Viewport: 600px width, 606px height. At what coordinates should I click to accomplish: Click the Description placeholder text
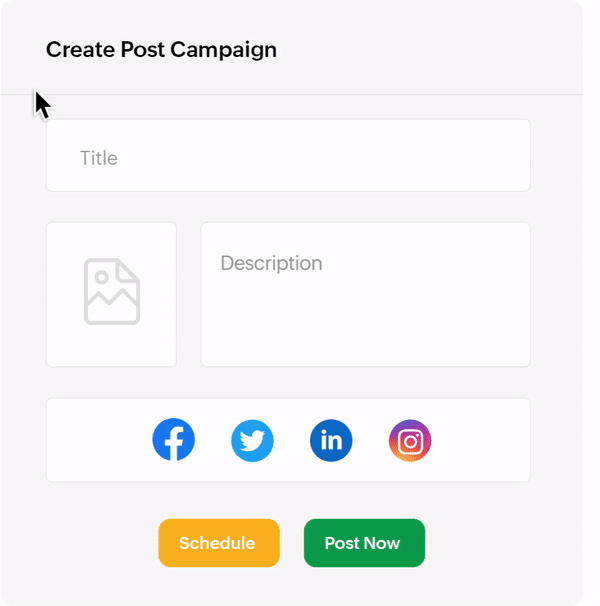pyautogui.click(x=271, y=264)
